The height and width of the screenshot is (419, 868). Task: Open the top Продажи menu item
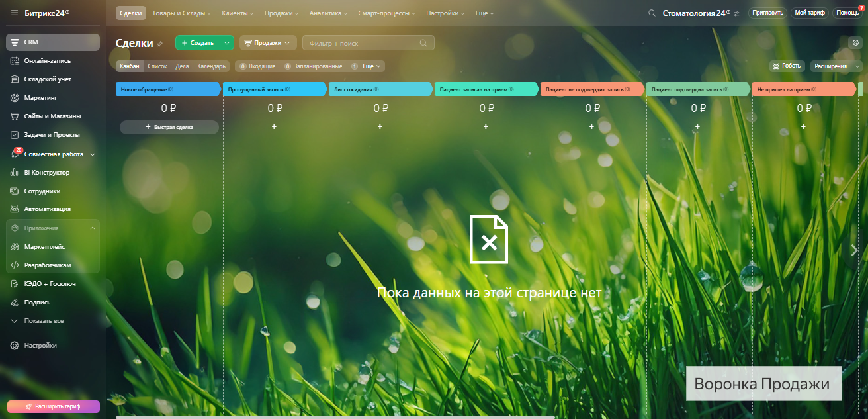(281, 13)
